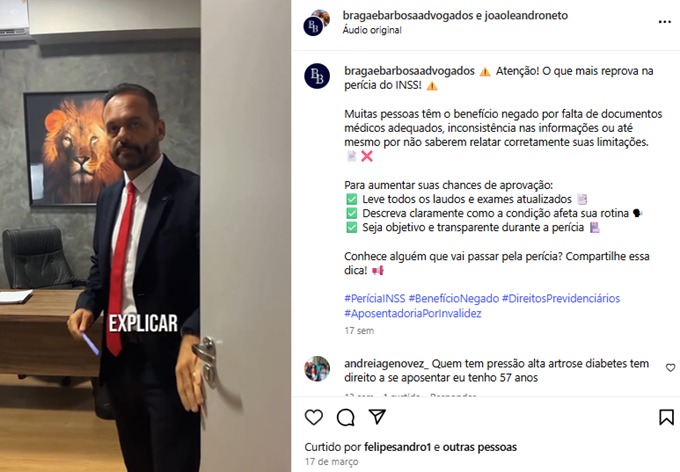Open felipesandro1 profile from likes line
This screenshot has height=472, width=680.
coord(398,447)
